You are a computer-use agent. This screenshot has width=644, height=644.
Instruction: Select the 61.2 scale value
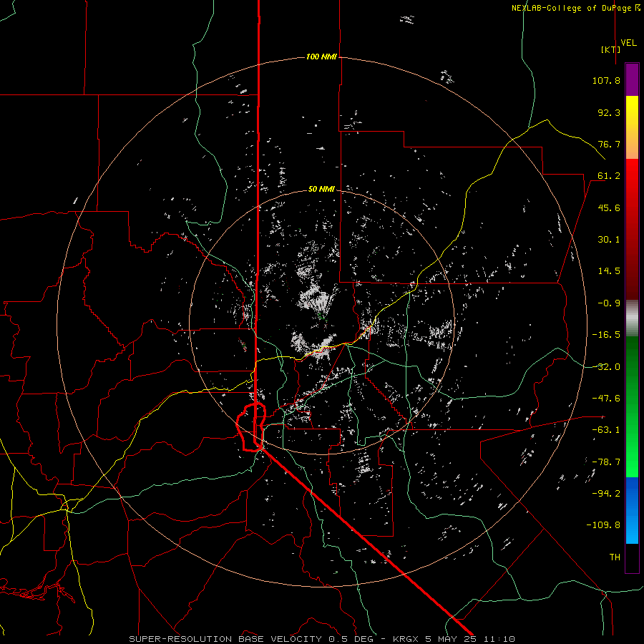pos(609,176)
